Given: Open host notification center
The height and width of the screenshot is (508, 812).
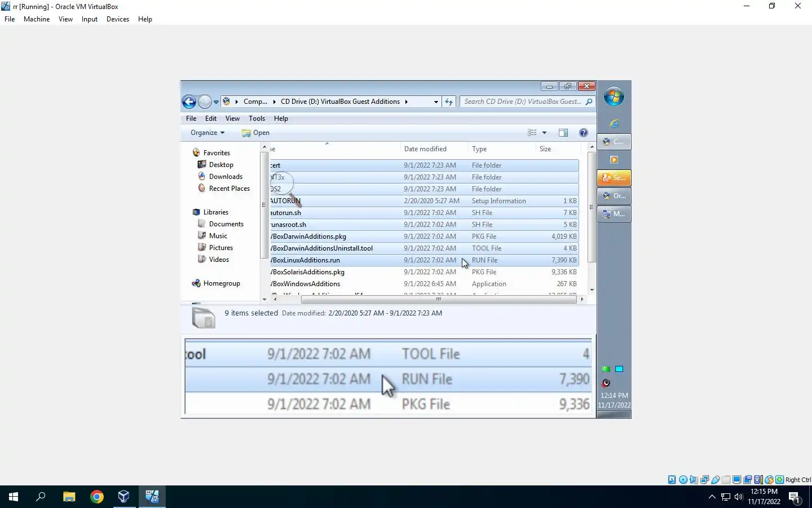Looking at the screenshot, I should [795, 497].
